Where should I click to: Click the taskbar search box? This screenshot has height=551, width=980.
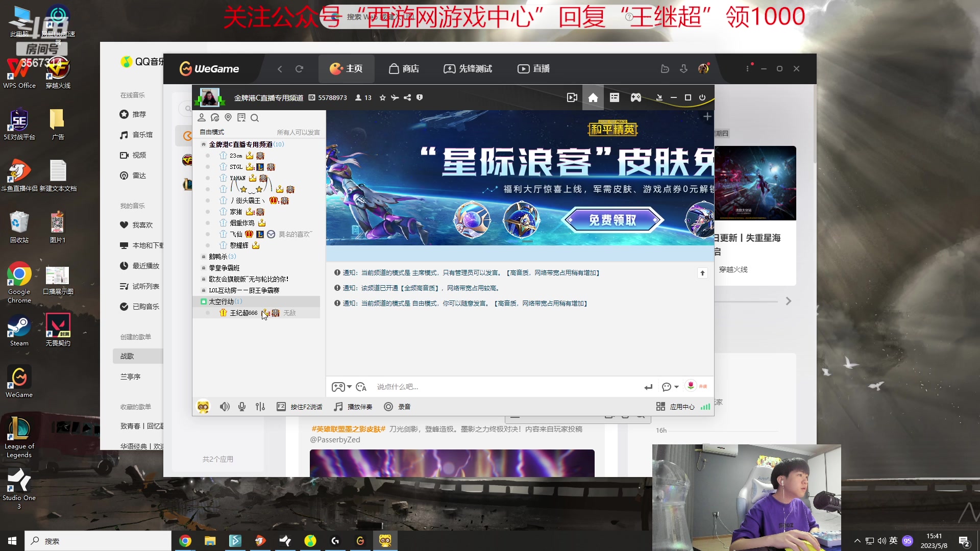tap(98, 541)
